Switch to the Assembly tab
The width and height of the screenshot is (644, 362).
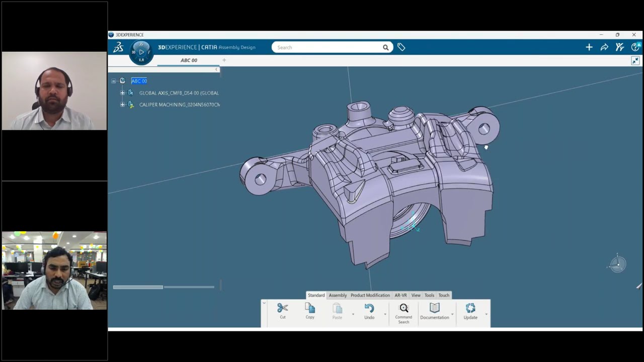tap(338, 295)
